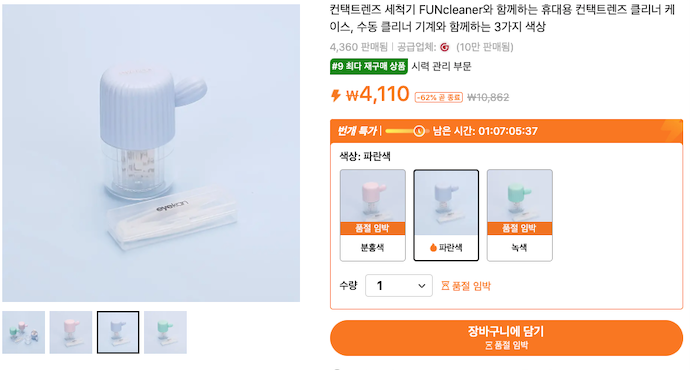Image resolution: width=690 pixels, height=370 pixels.
Task: Select the 녹색 green color option
Action: click(520, 215)
